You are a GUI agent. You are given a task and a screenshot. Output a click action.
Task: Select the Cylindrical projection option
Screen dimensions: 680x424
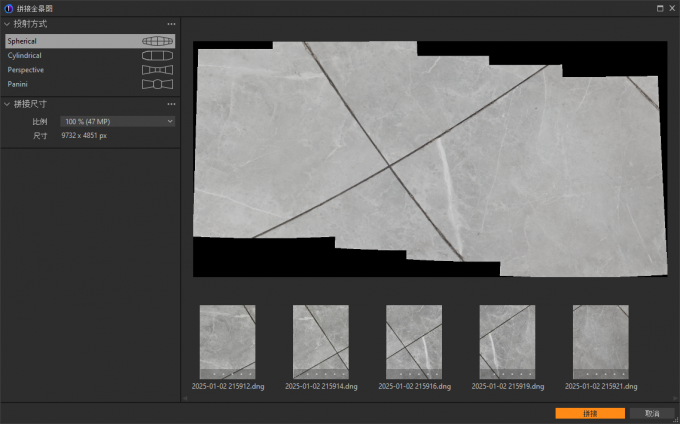90,55
